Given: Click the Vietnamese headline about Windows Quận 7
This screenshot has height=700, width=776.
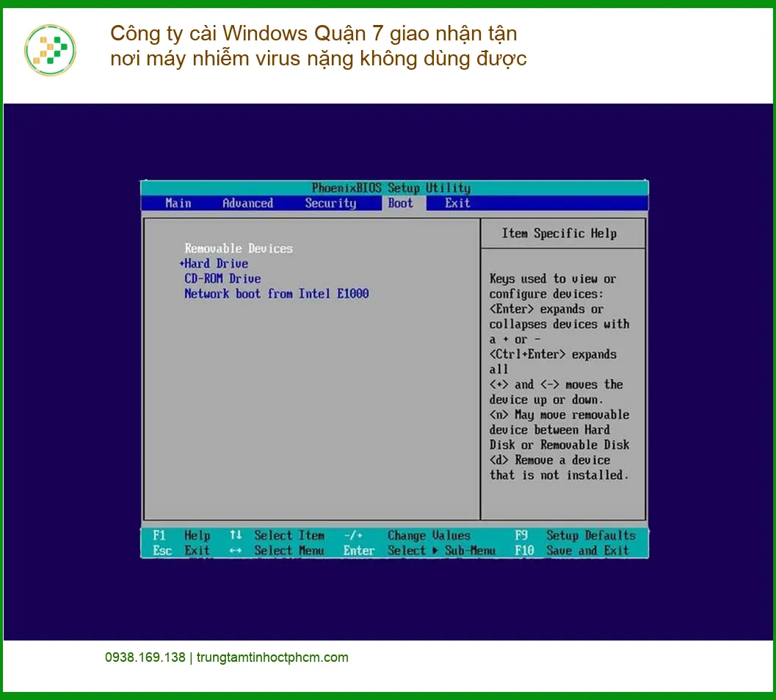Looking at the screenshot, I should [318, 46].
